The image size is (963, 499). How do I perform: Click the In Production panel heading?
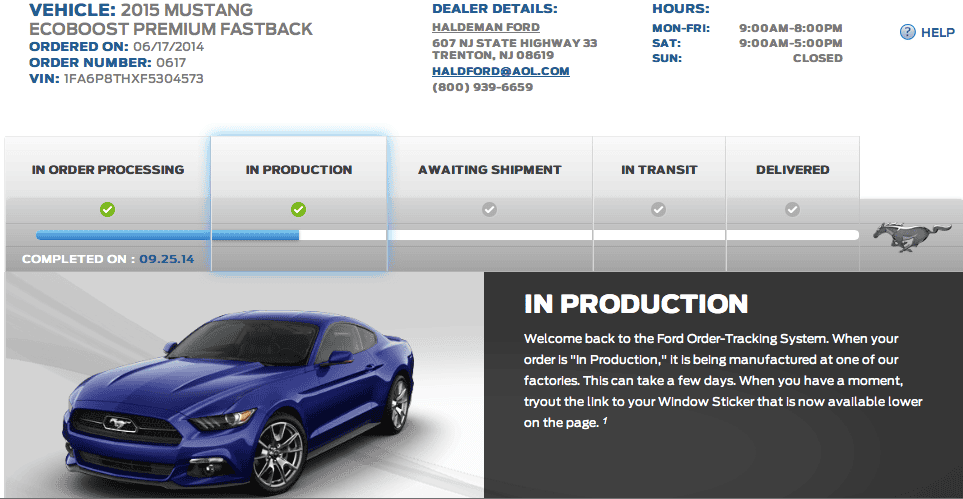(636, 304)
